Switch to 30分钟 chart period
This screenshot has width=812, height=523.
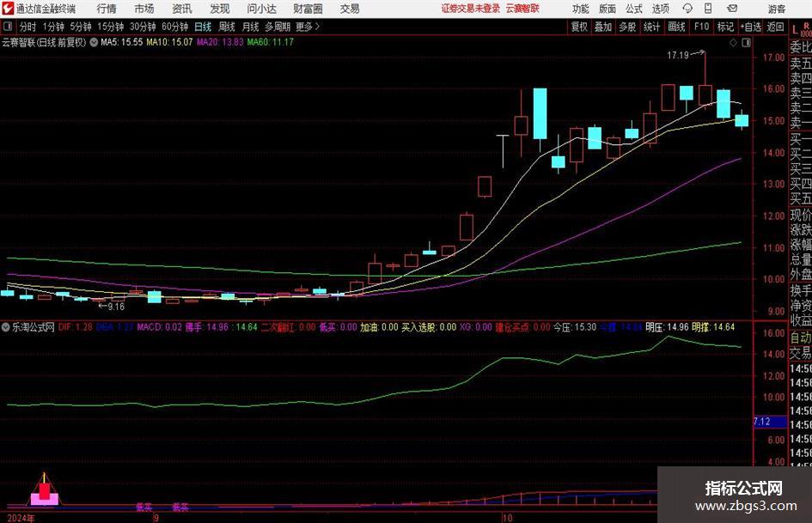coord(143,27)
